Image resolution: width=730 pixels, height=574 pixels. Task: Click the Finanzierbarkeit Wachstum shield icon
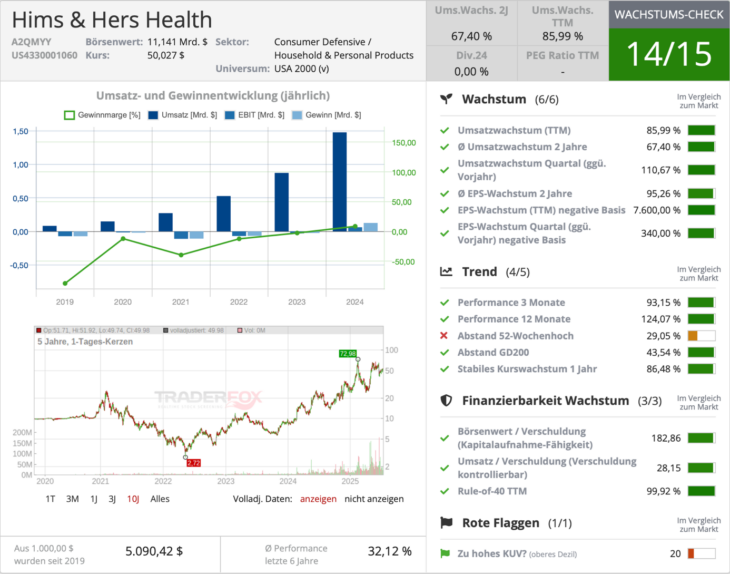(x=446, y=400)
